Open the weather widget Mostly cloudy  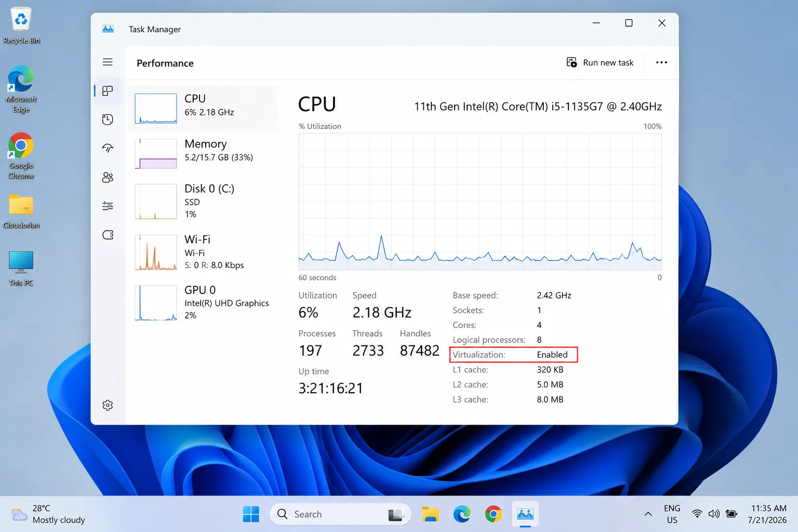(48, 514)
